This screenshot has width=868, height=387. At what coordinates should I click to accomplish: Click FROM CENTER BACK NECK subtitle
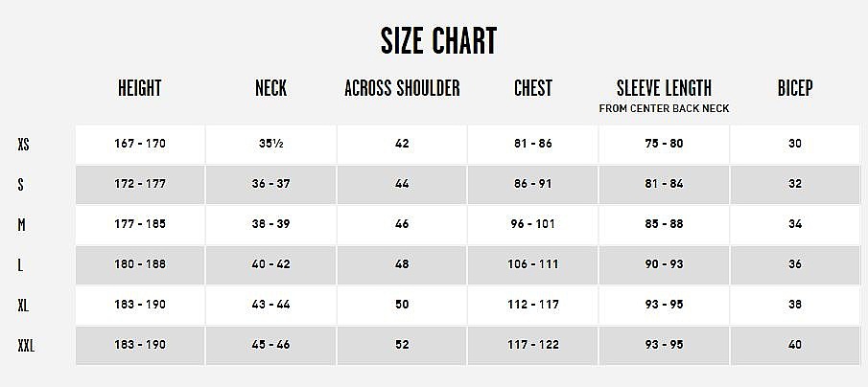tap(664, 109)
